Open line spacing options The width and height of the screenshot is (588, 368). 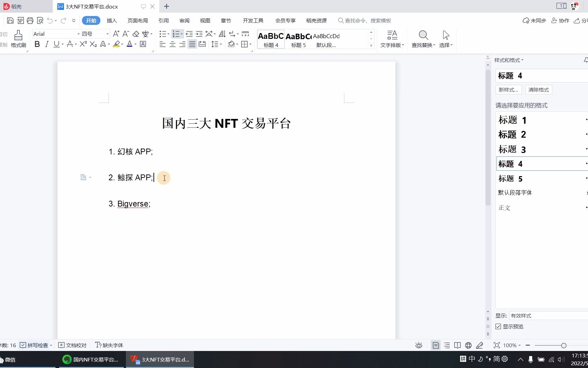(x=216, y=44)
